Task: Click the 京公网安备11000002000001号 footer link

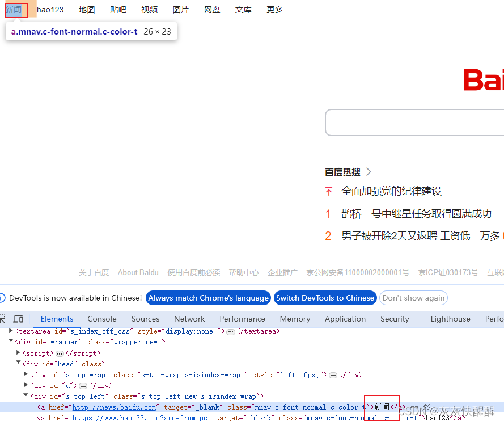Action: [x=358, y=272]
